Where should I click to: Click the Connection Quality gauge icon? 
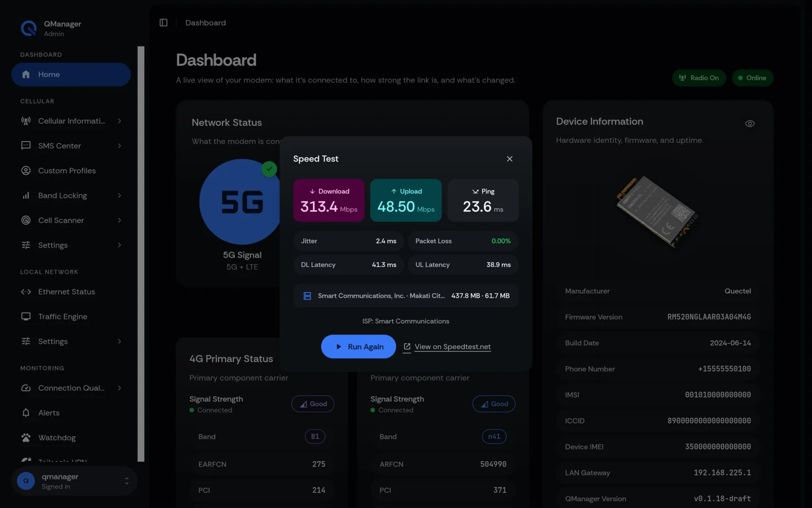pyautogui.click(x=26, y=388)
